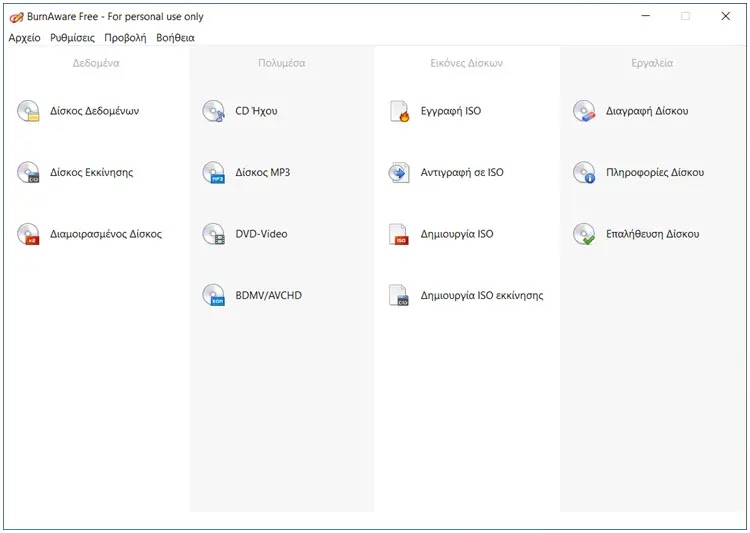Click the Αντιγραφή σε ISO arrow icon
Screen dimensions: 750x533
(399, 172)
